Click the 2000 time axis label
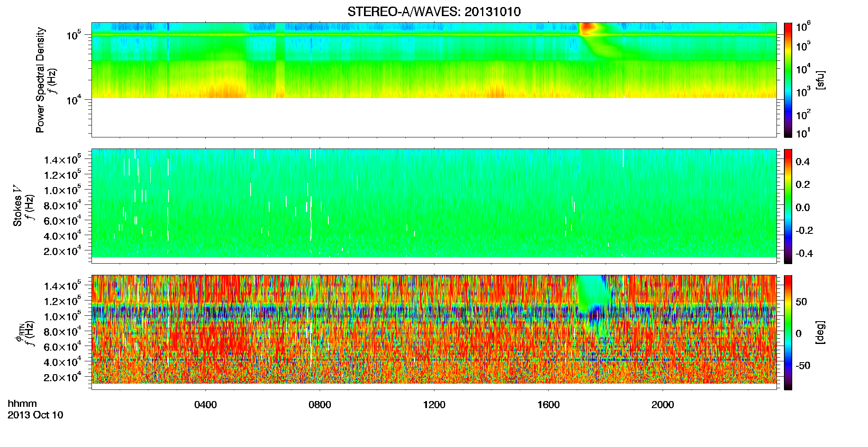 [663, 405]
